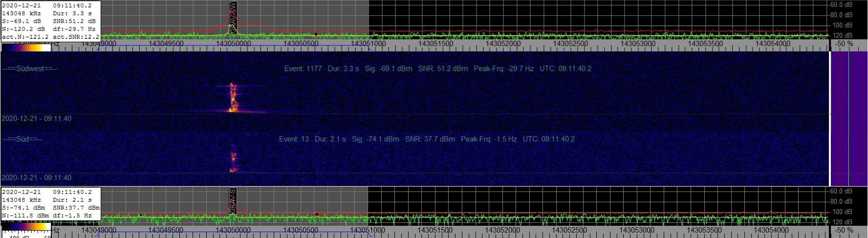The image size is (868, 238).
Task: Click the -60.0 dB label of GRAV-S spectrum
Action: (x=842, y=191)
